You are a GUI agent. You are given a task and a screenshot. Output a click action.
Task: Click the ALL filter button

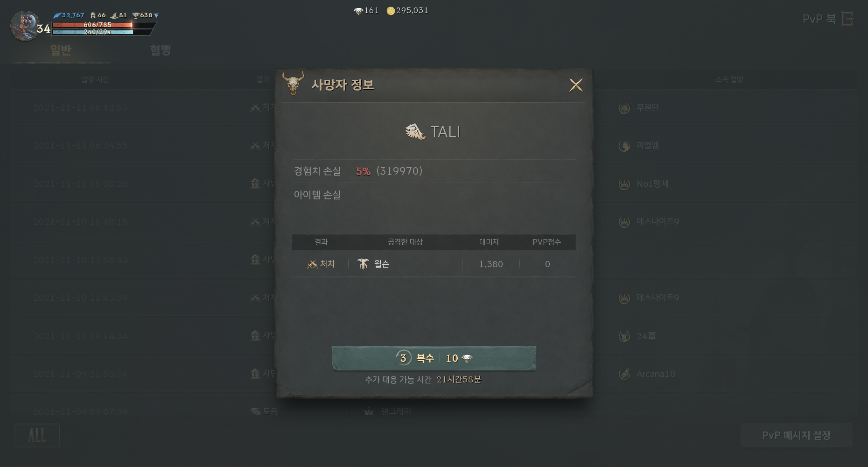[37, 435]
